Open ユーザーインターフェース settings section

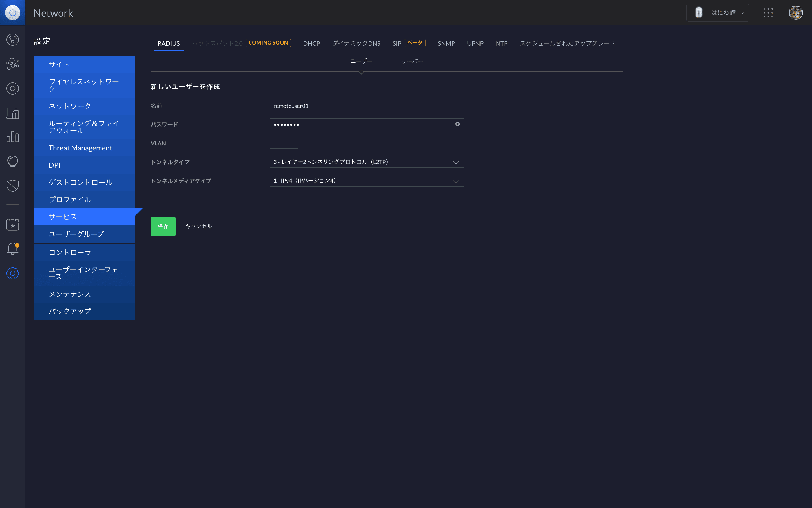(84, 273)
